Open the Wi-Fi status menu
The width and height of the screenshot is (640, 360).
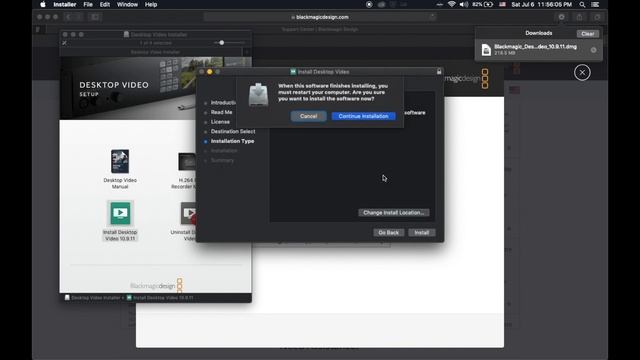click(451, 4)
